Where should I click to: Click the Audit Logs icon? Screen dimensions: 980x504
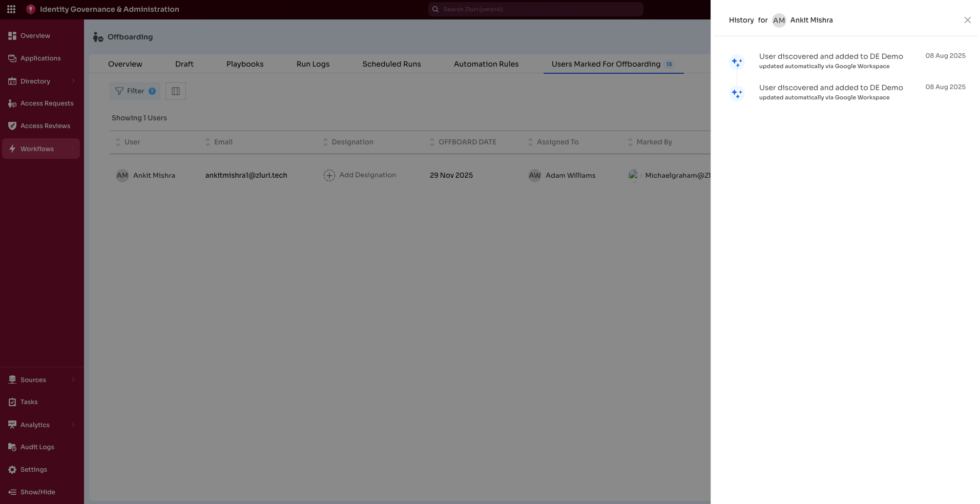pos(12,447)
